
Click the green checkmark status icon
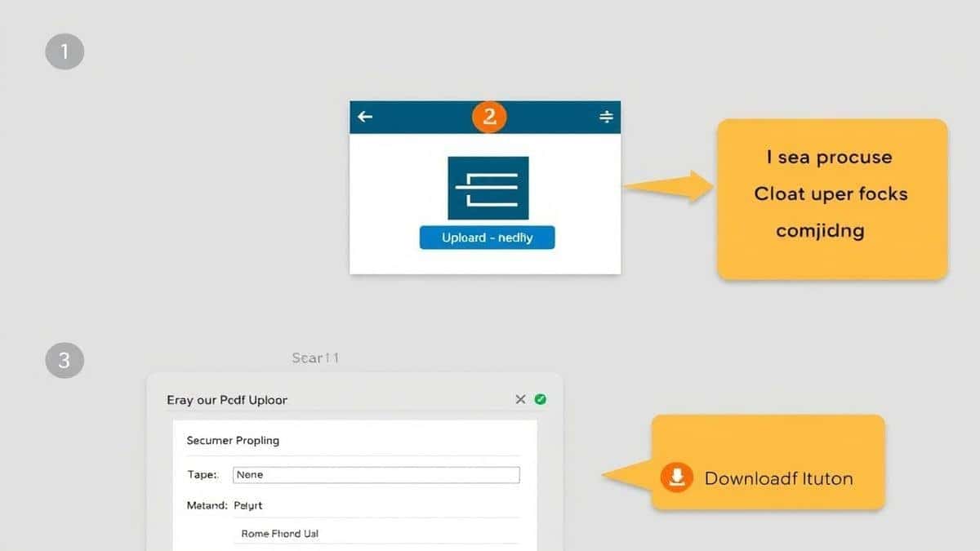(x=540, y=399)
